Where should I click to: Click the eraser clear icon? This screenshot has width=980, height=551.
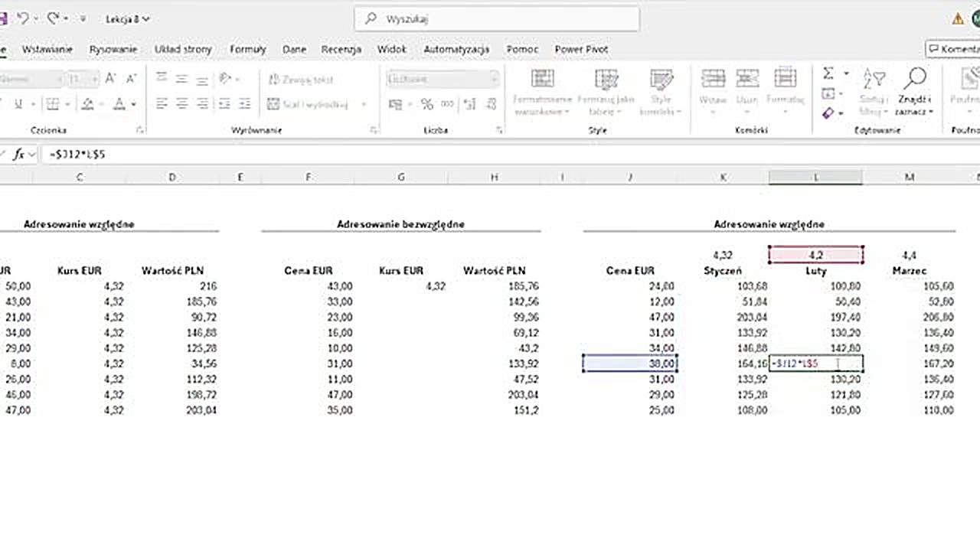coord(828,113)
